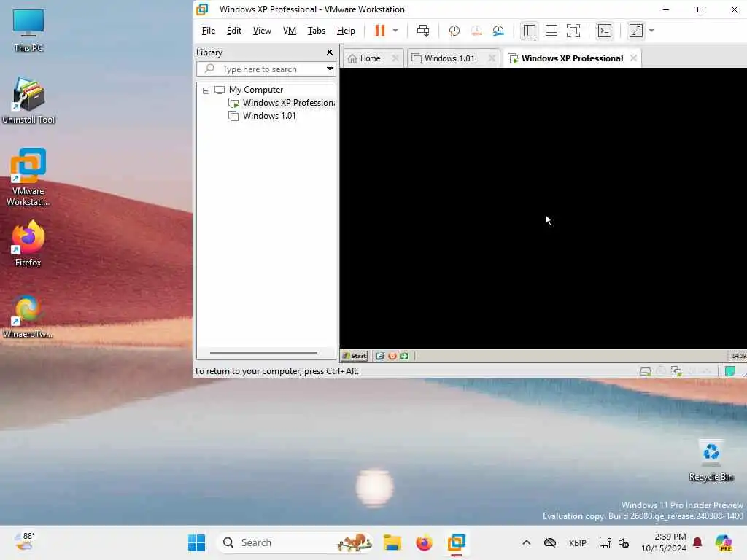
Task: Click the keyboard language КЫР indicator
Action: pos(578,542)
